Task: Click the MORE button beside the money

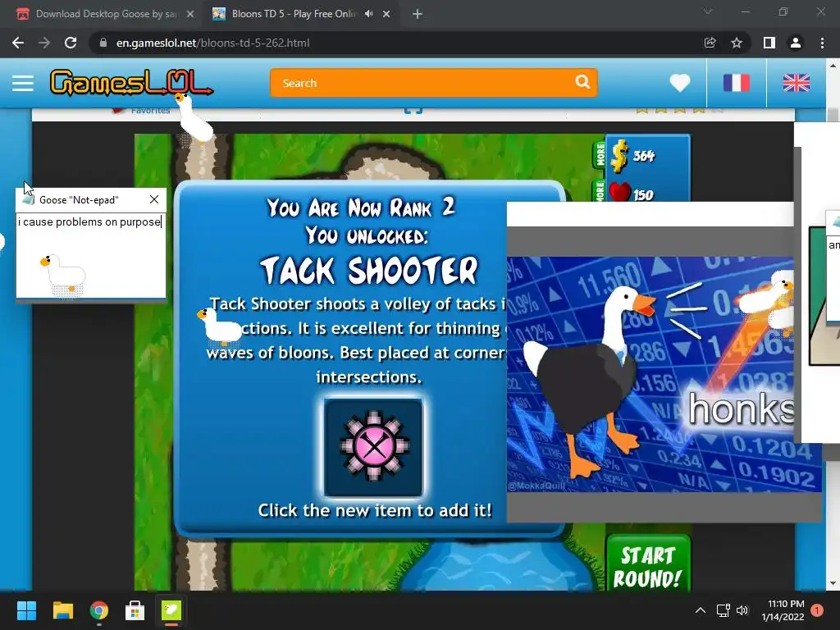Action: 600,154
